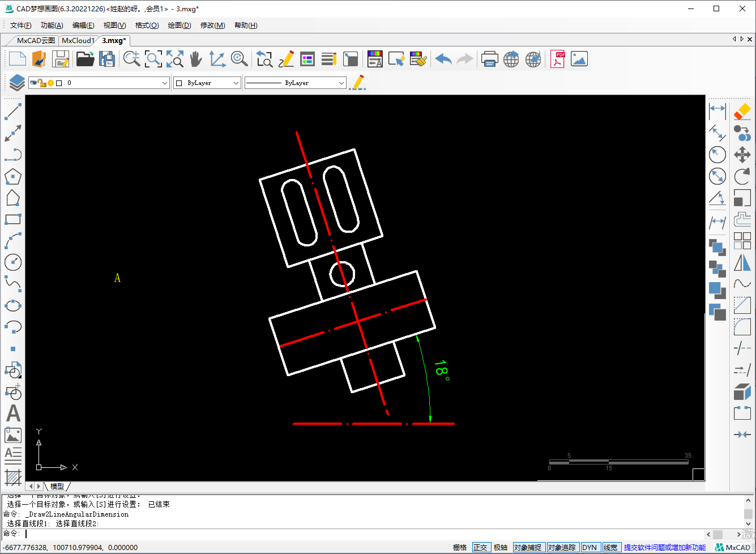Toggle 对象捕捉 object snap
This screenshot has height=554, width=756.
point(528,548)
